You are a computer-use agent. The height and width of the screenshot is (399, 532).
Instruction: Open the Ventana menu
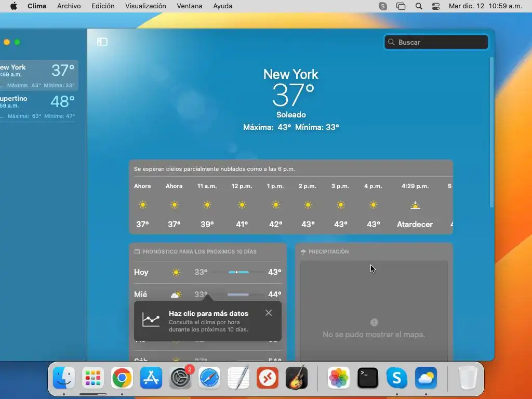189,6
